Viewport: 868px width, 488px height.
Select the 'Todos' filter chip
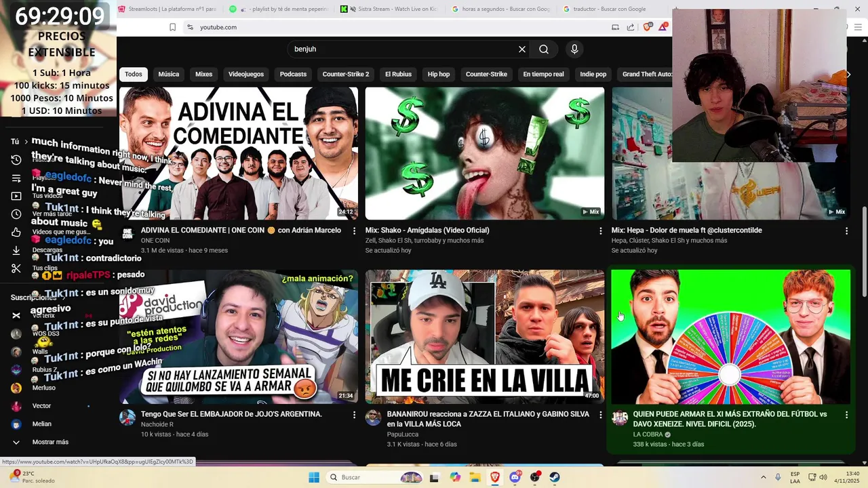pos(134,74)
